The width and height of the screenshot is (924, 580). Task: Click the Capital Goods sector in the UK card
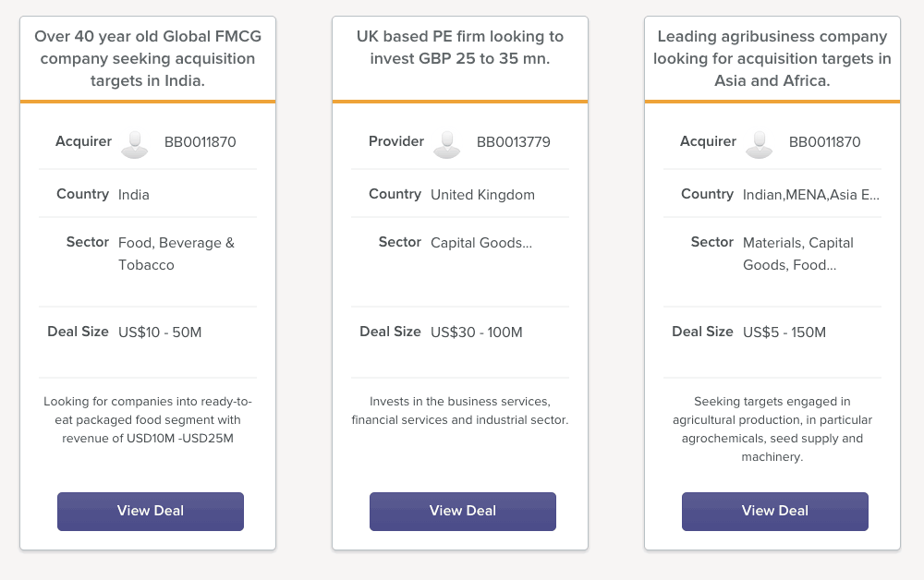click(481, 243)
